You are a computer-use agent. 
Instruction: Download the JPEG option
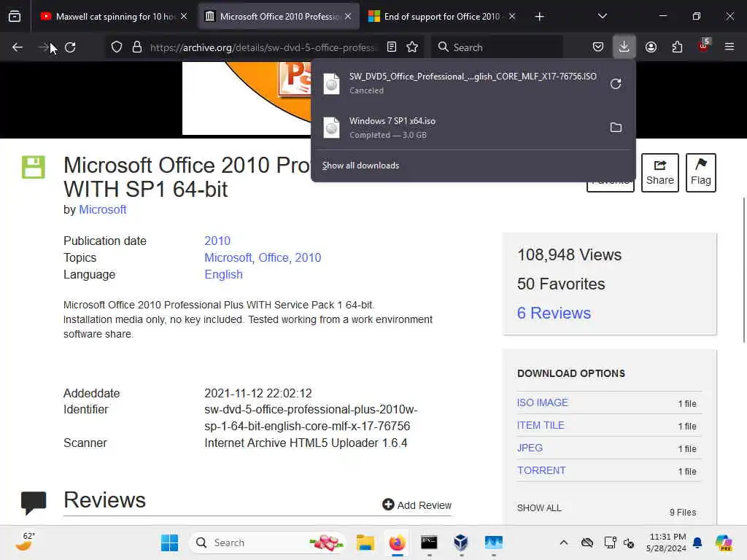530,448
